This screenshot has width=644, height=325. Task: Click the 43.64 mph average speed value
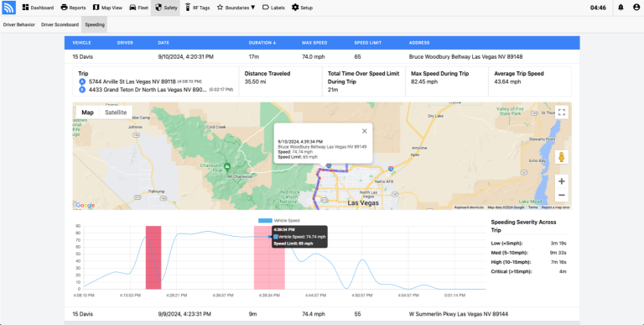[507, 81]
